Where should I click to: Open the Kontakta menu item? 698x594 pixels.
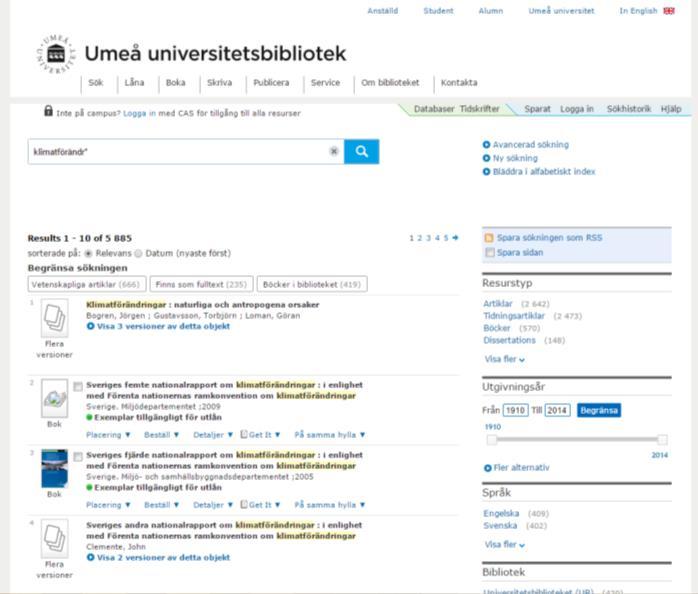coord(459,82)
